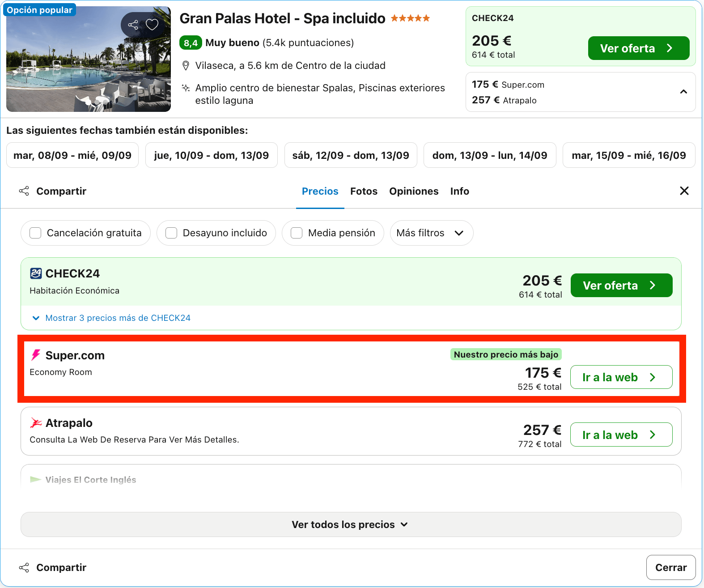Click the Opción popular badge
Image resolution: width=704 pixels, height=588 pixels.
click(39, 10)
